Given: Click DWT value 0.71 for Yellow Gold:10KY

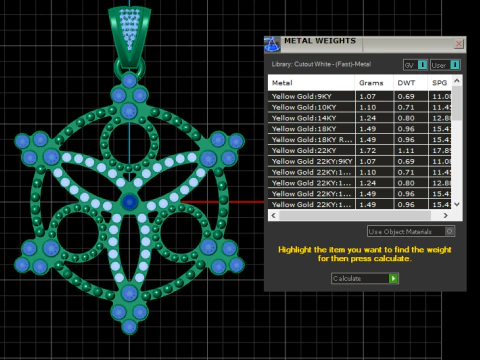Looking at the screenshot, I should point(406,107).
